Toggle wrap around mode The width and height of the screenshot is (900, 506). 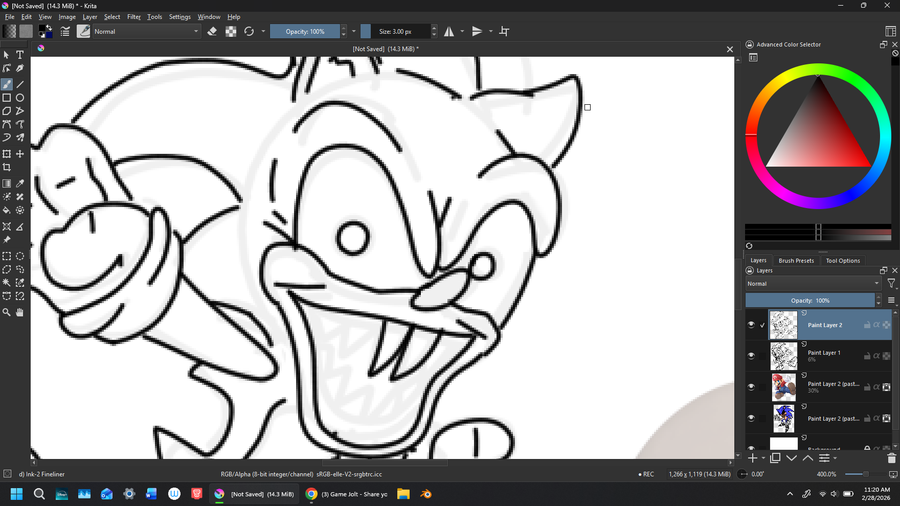click(x=504, y=32)
